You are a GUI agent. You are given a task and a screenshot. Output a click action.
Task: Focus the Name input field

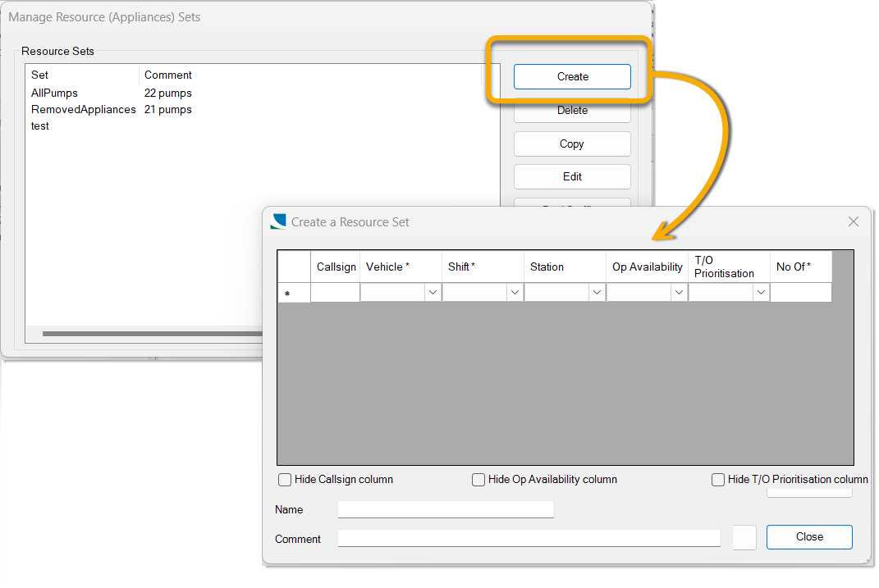[x=446, y=509]
